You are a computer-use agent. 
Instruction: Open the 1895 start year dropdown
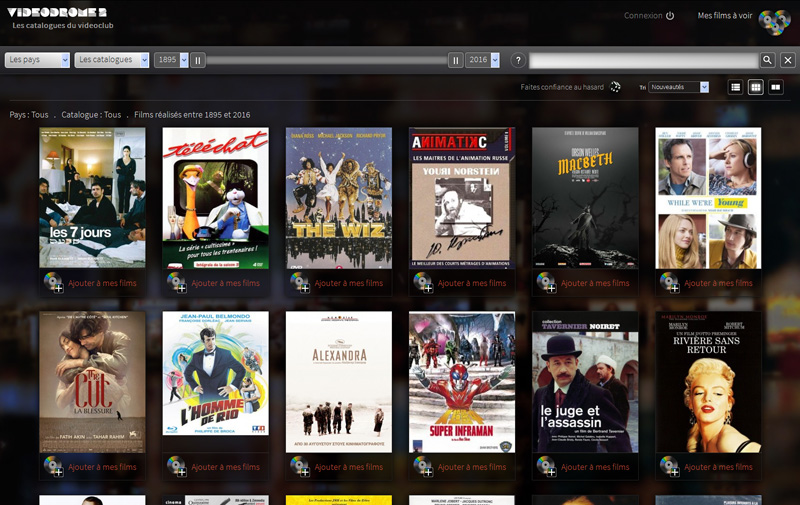tap(171, 60)
